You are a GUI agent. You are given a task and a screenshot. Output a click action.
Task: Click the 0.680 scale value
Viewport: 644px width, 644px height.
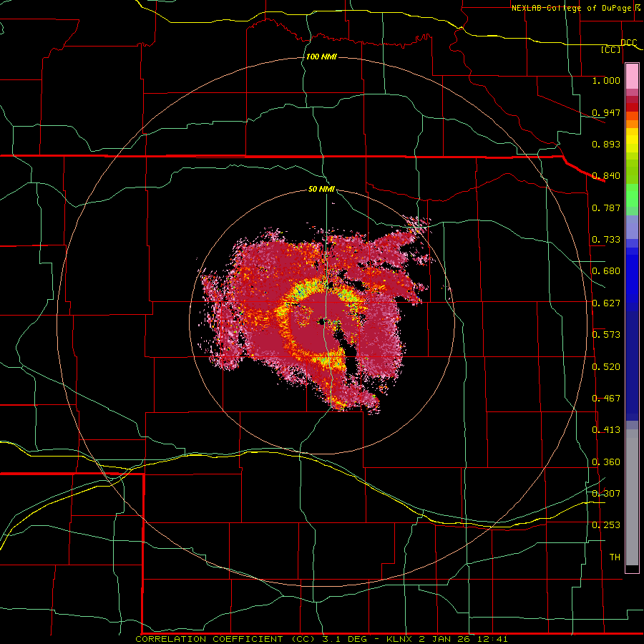click(x=606, y=271)
